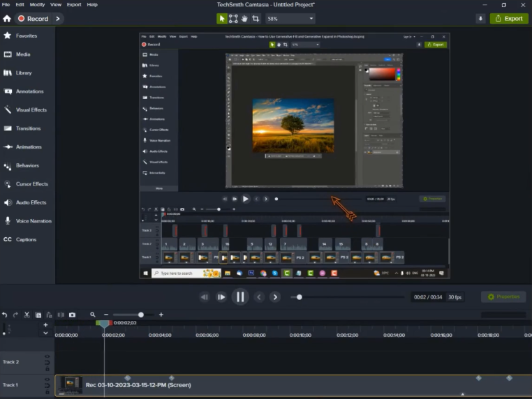The width and height of the screenshot is (532, 399).
Task: Open the canvas zoom 58% dropdown
Action: point(290,19)
